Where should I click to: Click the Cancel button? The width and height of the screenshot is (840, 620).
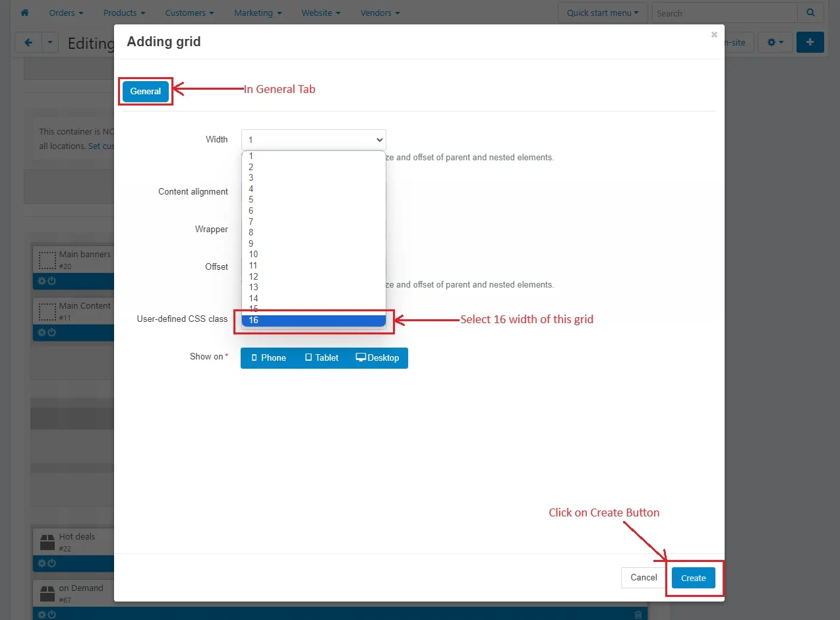point(644,578)
